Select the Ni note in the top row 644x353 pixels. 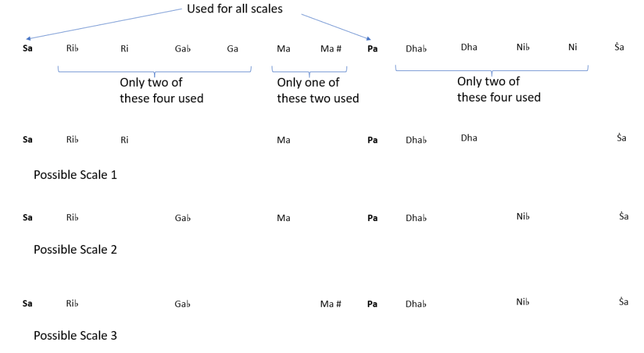pyautogui.click(x=572, y=48)
